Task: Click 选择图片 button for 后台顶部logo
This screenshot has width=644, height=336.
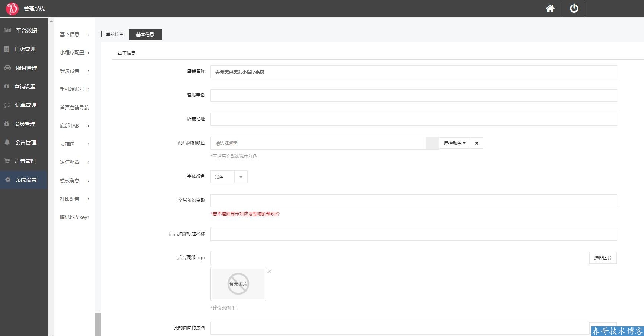Action: tap(603, 258)
